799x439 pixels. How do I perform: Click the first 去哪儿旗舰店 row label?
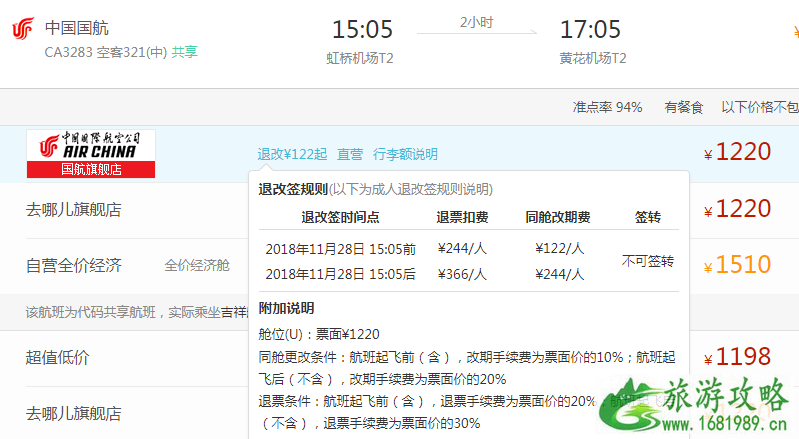click(74, 209)
